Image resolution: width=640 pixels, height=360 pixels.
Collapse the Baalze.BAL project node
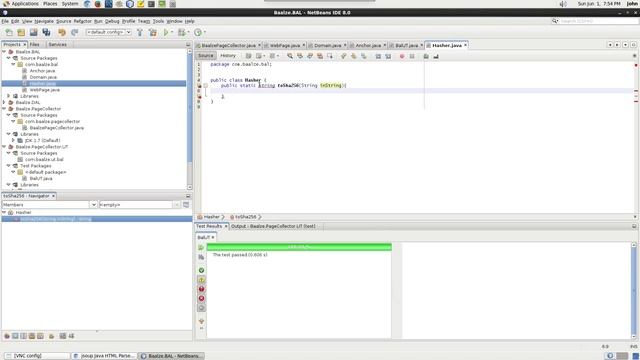pyautogui.click(x=4, y=52)
